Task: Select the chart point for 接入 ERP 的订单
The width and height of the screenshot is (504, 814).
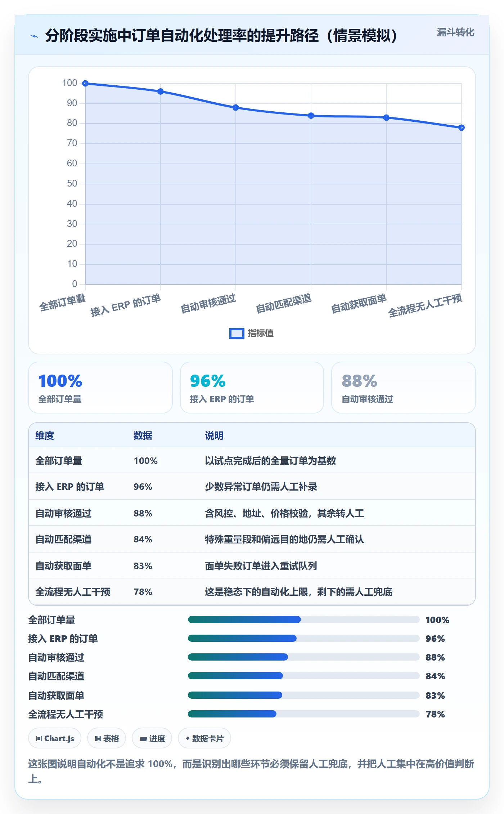Action: [x=161, y=91]
